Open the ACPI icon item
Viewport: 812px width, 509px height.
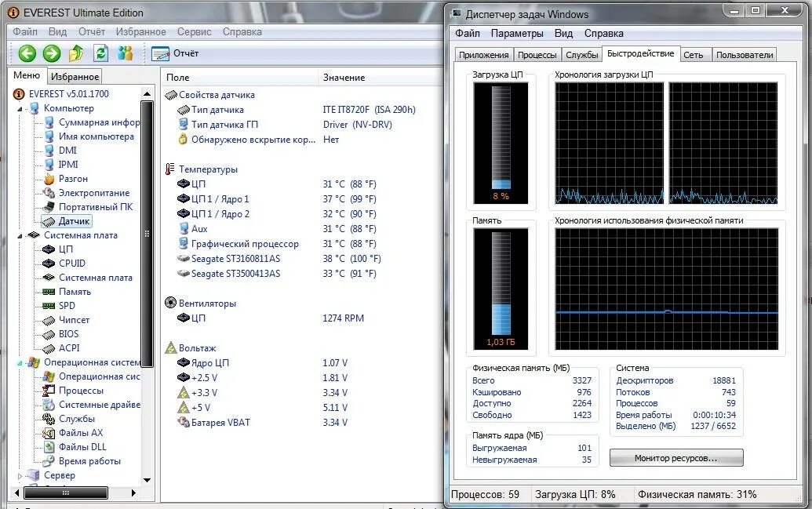(x=49, y=348)
